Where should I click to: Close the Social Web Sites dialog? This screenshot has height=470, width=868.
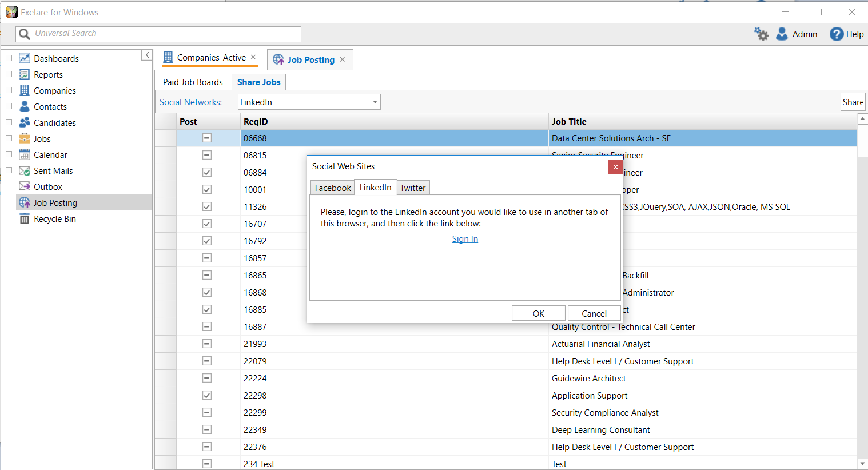coord(615,167)
